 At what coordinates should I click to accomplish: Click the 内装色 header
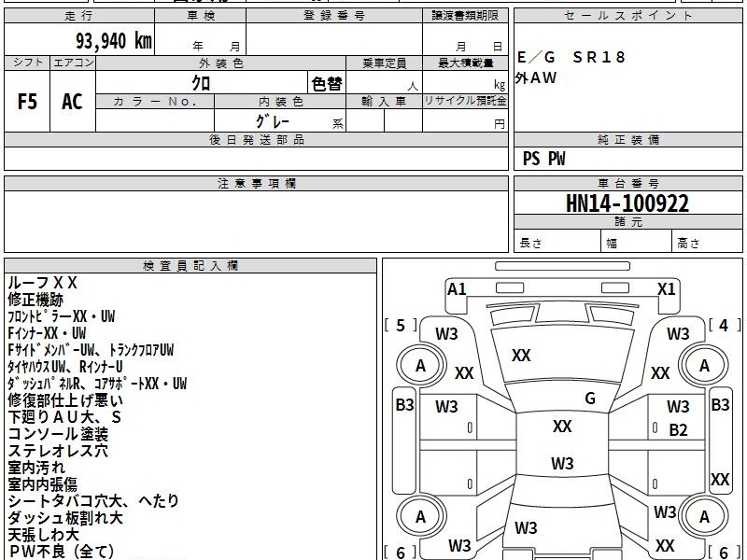pos(281,102)
